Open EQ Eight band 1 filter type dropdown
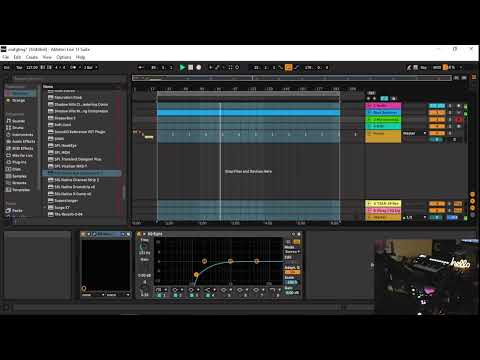 pos(161,290)
